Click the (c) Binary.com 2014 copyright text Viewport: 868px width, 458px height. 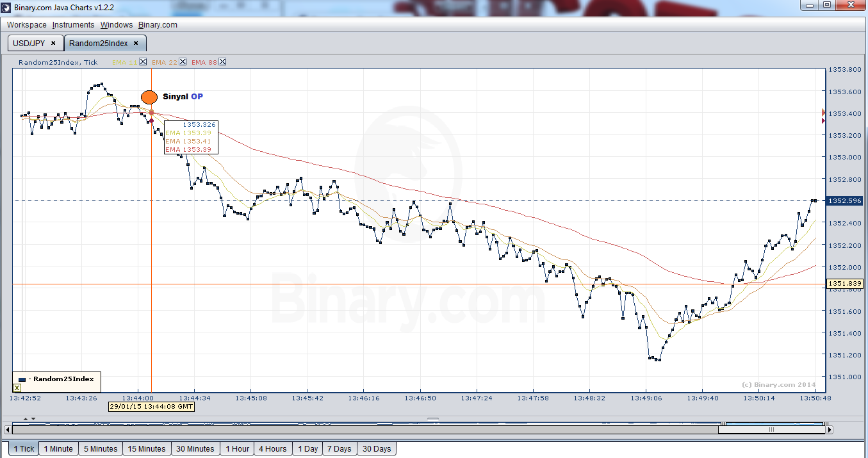pyautogui.click(x=778, y=385)
